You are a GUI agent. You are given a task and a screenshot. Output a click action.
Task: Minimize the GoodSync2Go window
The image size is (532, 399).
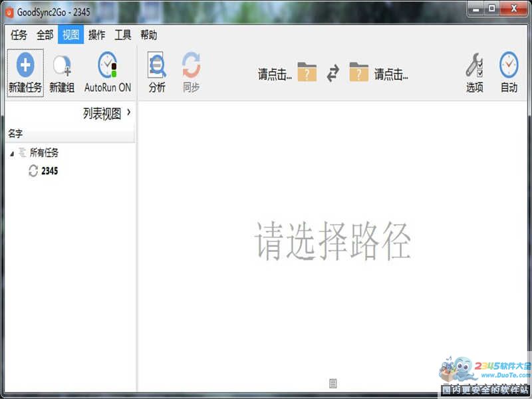pos(476,9)
